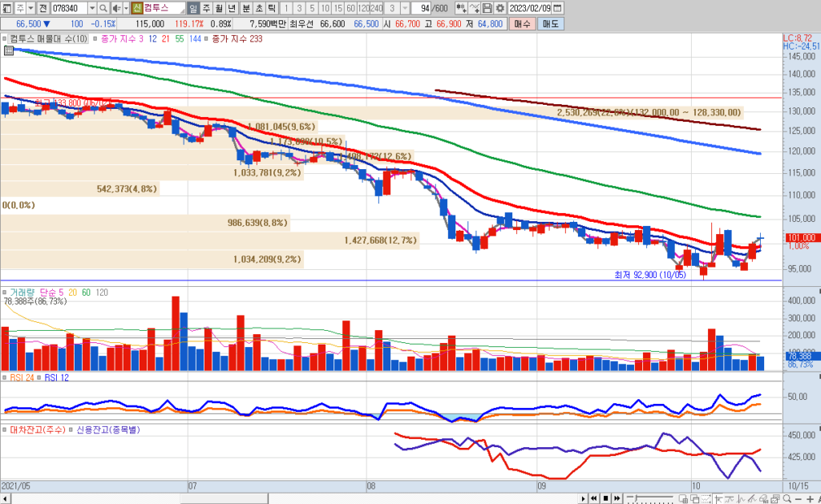Click the save chart floppy disk icon
This screenshot has height=504, width=821.
click(x=487, y=8)
